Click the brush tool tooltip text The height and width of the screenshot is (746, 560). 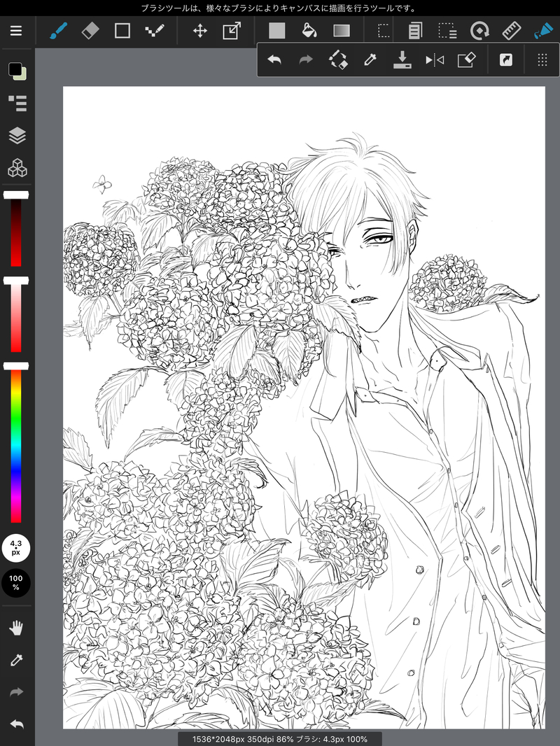click(280, 8)
